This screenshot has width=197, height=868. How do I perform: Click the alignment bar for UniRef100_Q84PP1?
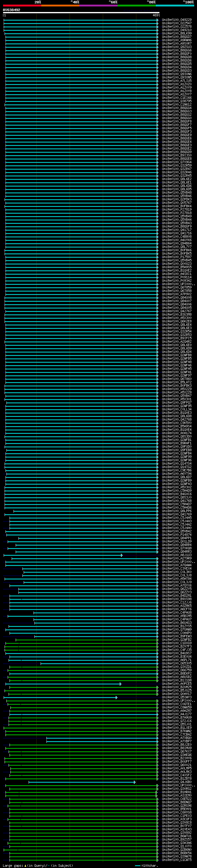click(88, 538)
